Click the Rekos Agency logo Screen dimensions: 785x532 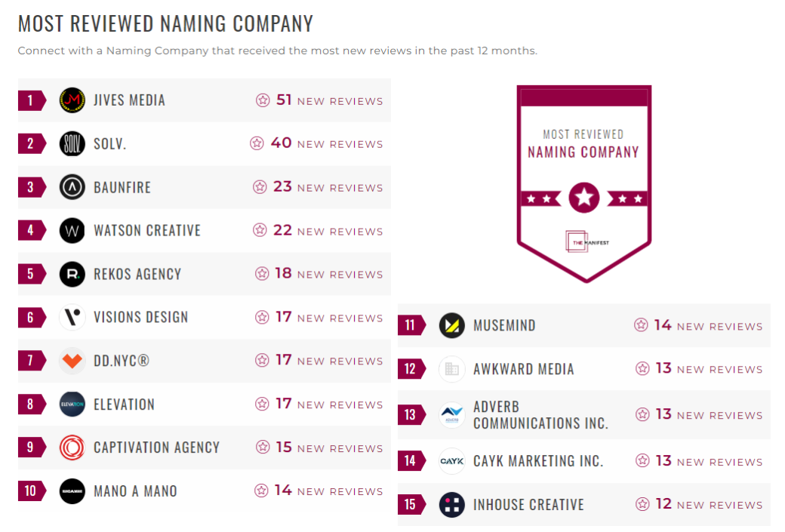point(72,274)
